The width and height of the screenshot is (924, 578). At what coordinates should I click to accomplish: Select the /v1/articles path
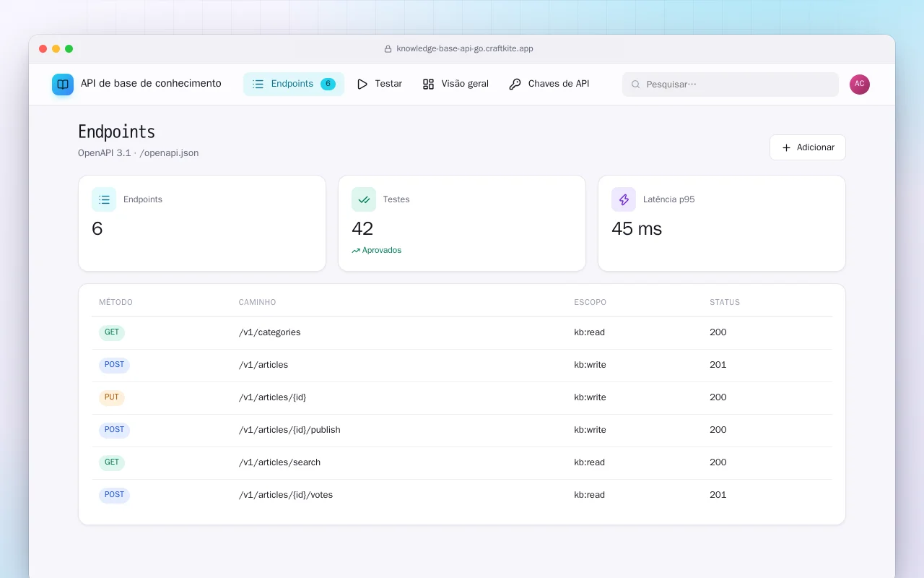(263, 365)
